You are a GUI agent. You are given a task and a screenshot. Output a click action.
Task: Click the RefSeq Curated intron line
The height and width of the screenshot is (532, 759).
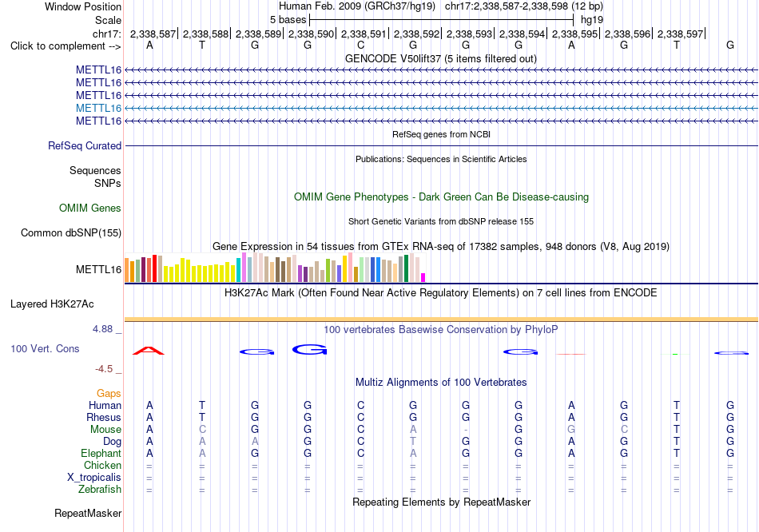click(441, 145)
